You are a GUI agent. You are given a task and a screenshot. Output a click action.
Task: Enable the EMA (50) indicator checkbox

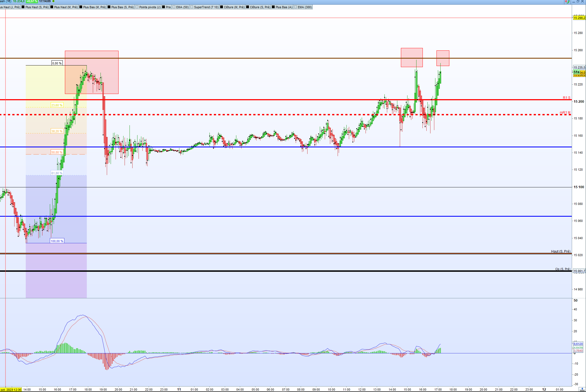[x=174, y=7]
